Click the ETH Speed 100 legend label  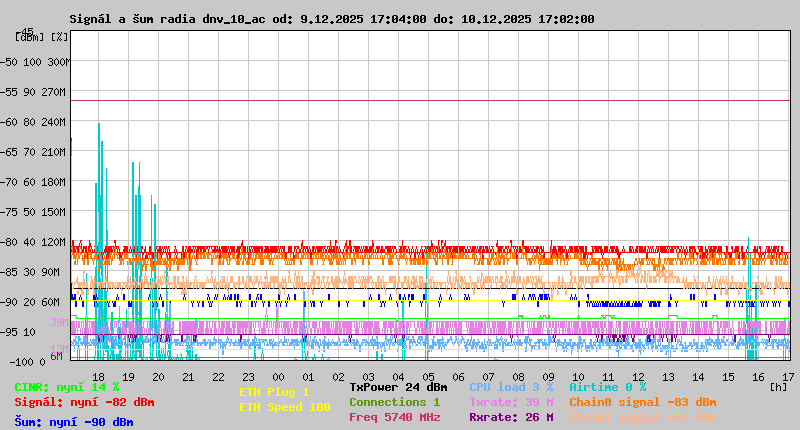pos(284,407)
